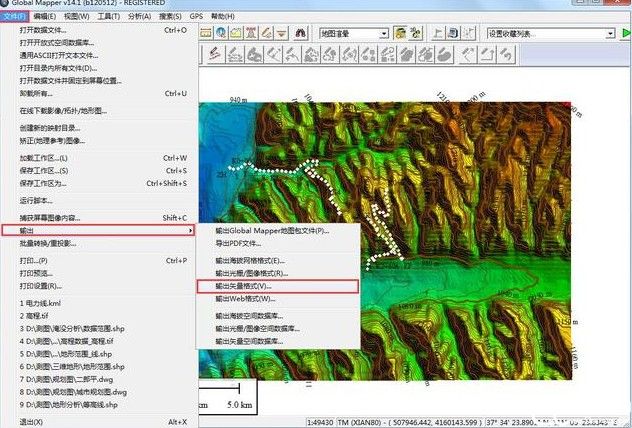The image size is (632, 428).
Task: Select 输出海拔空间数据库... submenu item
Action: [x=278, y=316]
